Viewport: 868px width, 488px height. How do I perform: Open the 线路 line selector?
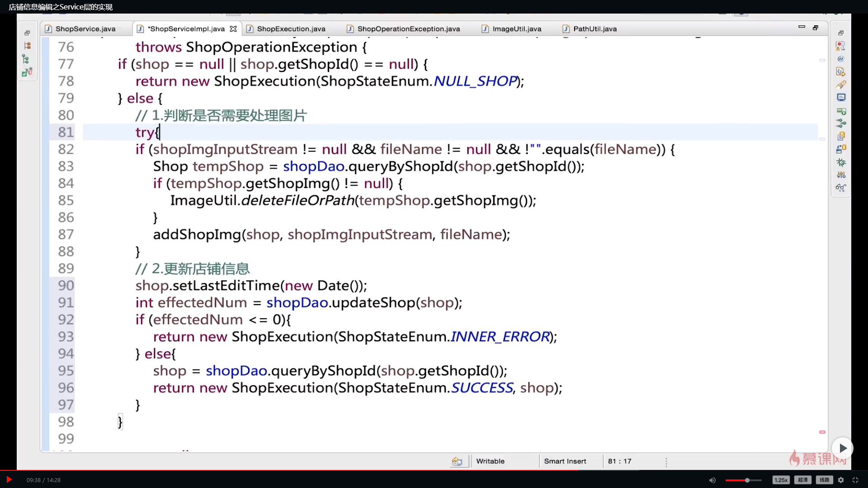point(824,480)
